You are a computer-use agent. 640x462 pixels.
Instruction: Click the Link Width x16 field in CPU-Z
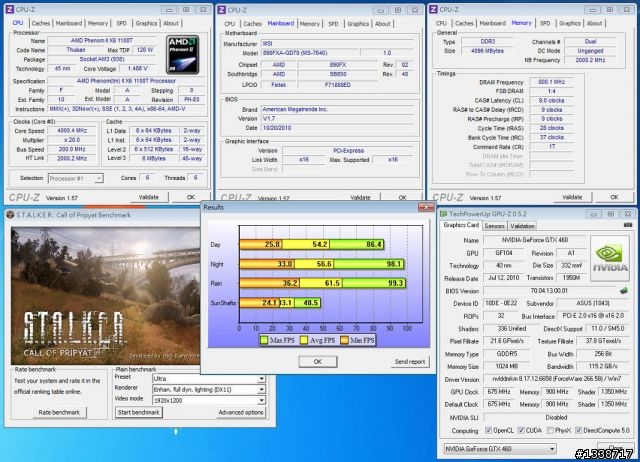click(x=304, y=160)
